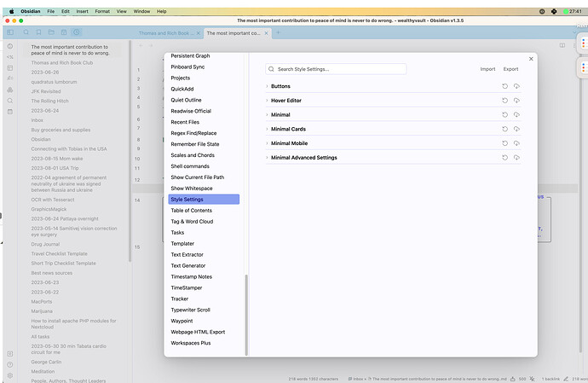Close the Thomas and Rich Book tab
Screen dimensions: 588x383
(x=199, y=33)
